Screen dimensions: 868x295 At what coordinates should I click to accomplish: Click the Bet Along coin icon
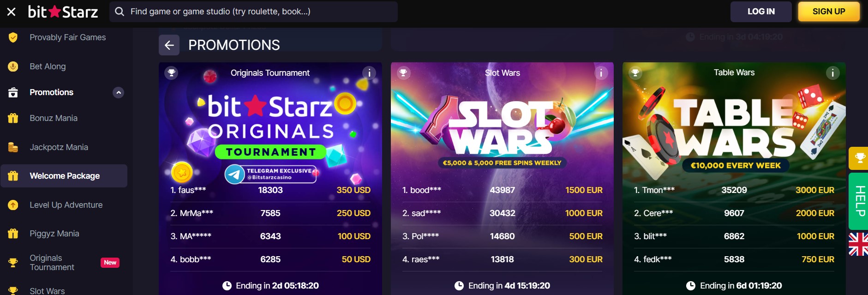pyautogui.click(x=13, y=66)
